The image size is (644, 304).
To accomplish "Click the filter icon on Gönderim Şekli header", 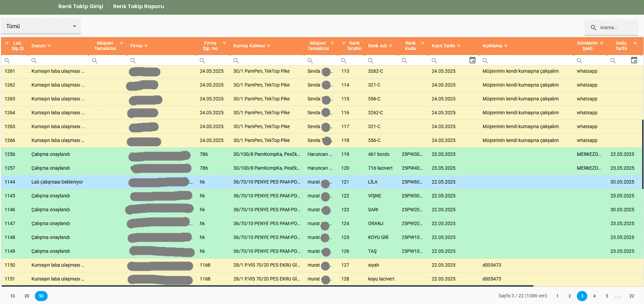I will (x=602, y=43).
